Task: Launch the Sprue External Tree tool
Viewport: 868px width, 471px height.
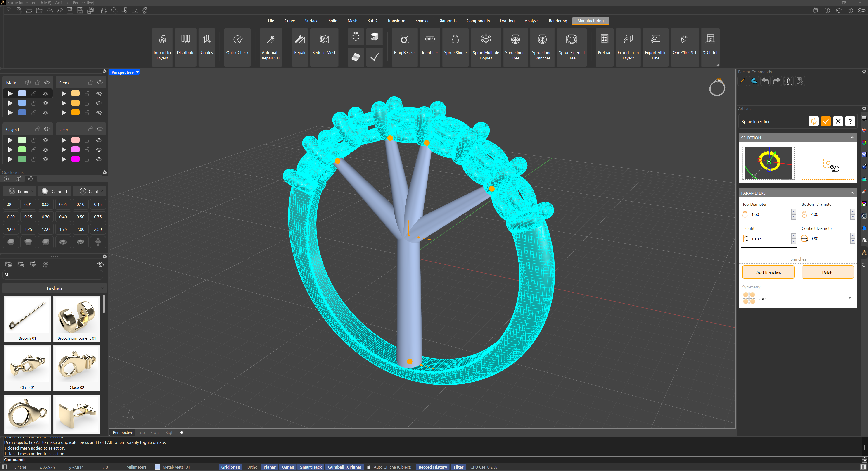Action: [572, 47]
